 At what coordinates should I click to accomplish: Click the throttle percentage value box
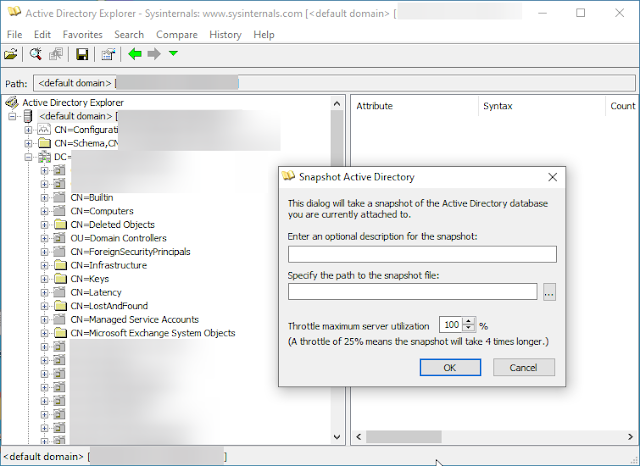click(451, 325)
